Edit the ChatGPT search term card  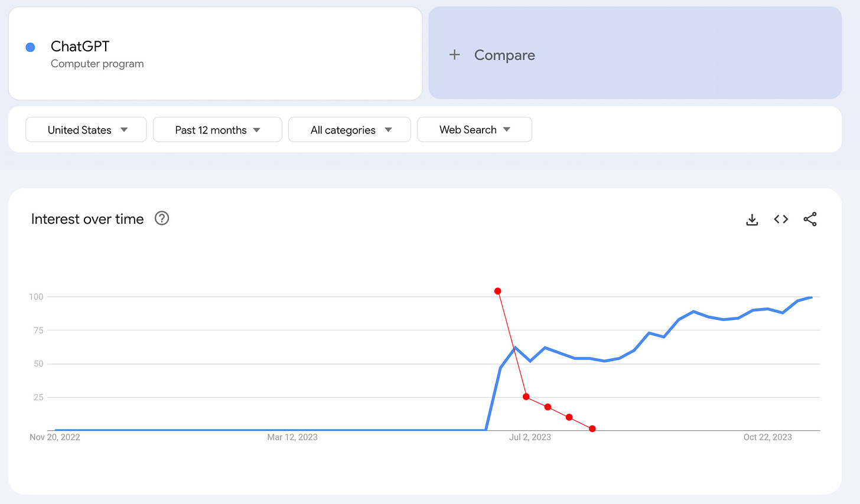215,54
